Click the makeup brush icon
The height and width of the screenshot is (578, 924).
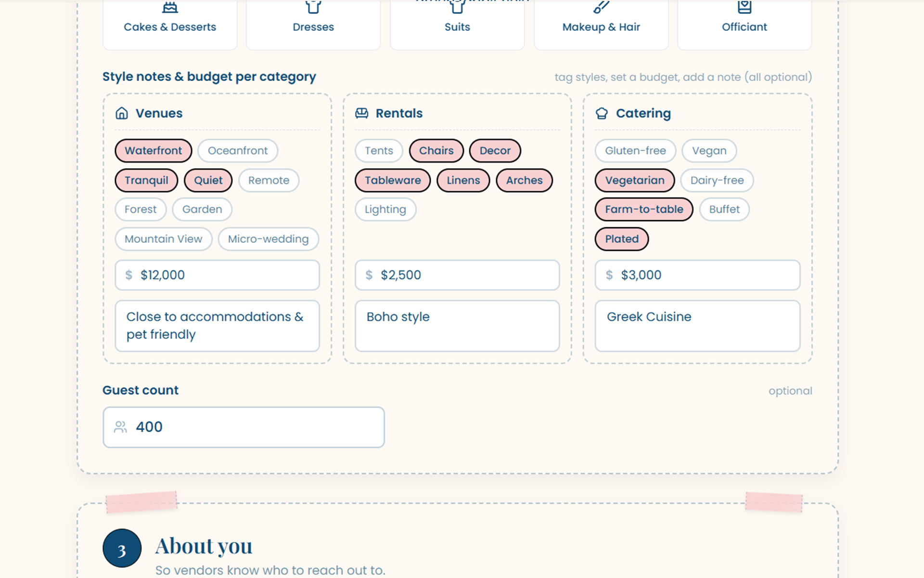click(x=601, y=7)
